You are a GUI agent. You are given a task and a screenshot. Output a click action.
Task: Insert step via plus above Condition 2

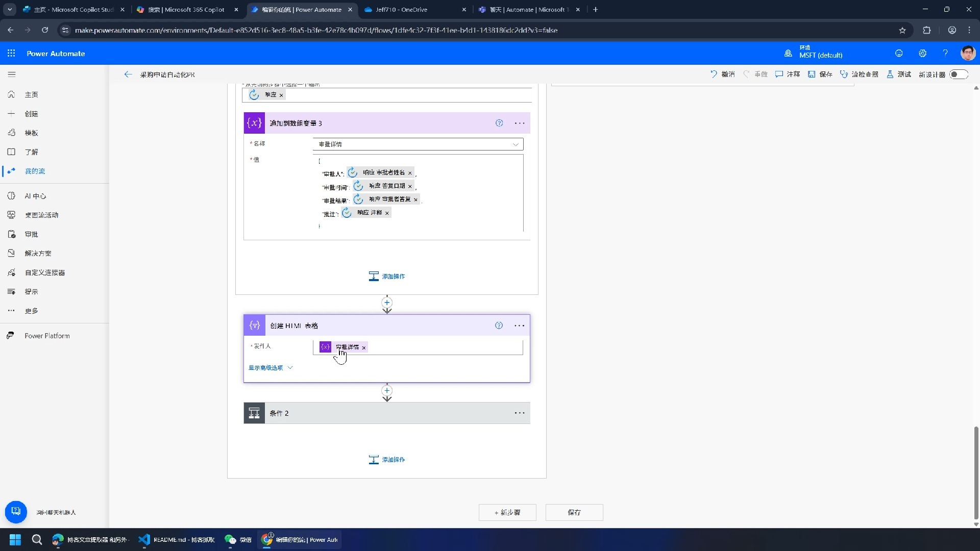click(x=387, y=391)
